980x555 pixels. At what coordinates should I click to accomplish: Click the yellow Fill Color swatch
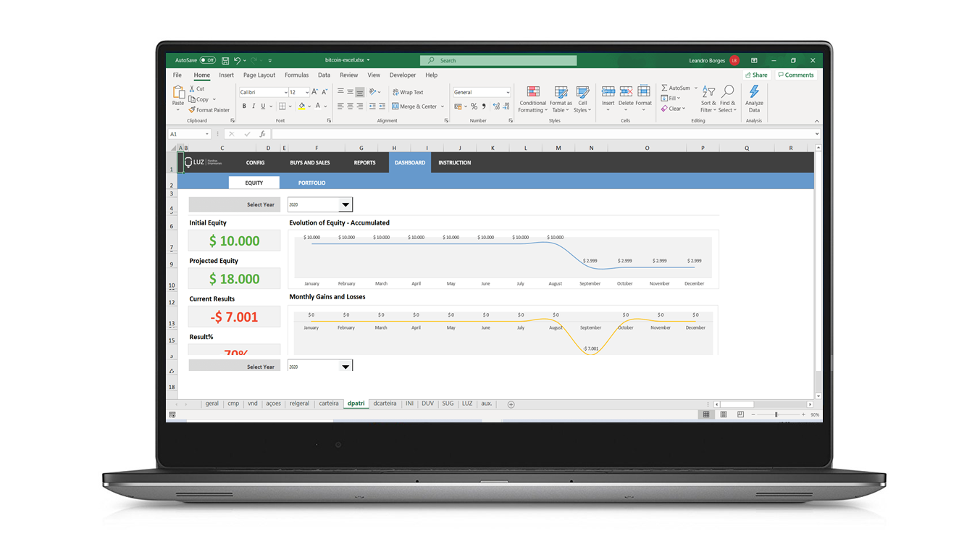[301, 107]
